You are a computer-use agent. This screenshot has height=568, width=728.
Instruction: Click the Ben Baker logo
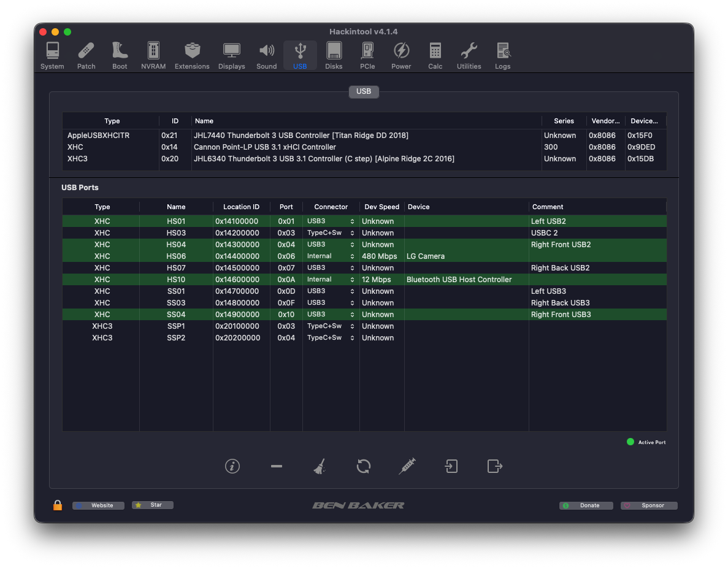tap(358, 505)
